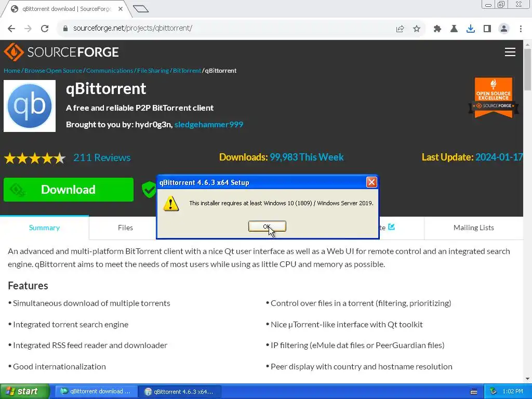Screen dimensions: 532x399
Task: Switch to the Summary tab
Action: point(45,228)
